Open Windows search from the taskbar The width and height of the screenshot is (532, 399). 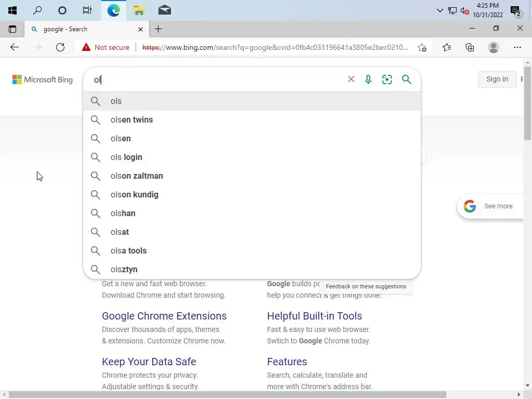37,10
